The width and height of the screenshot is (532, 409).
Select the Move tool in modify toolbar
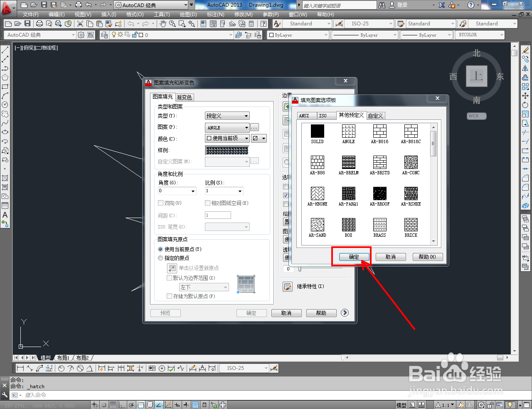525,96
